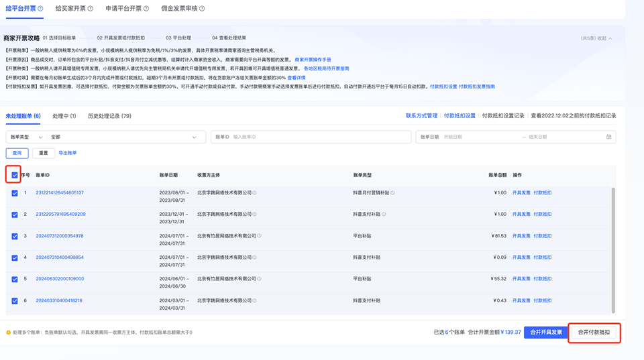Viewport: 644px width, 360px height.
Task: Click help icon beside 给平台开票 tab
Action: (41, 9)
